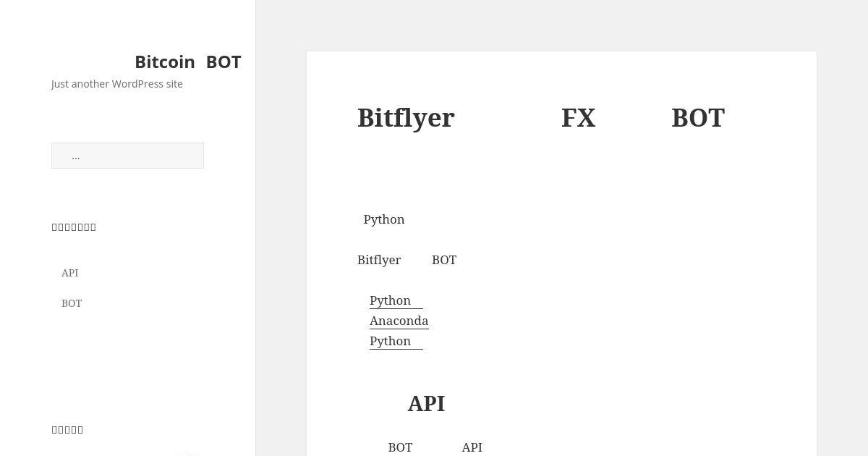Click the BOT word in the post title
Image resolution: width=868 pixels, height=456 pixels.
[x=697, y=118]
